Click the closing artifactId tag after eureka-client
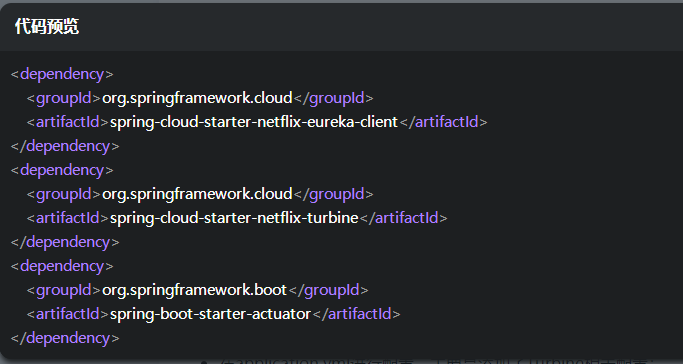Image resolution: width=683 pixels, height=364 pixels. click(443, 122)
